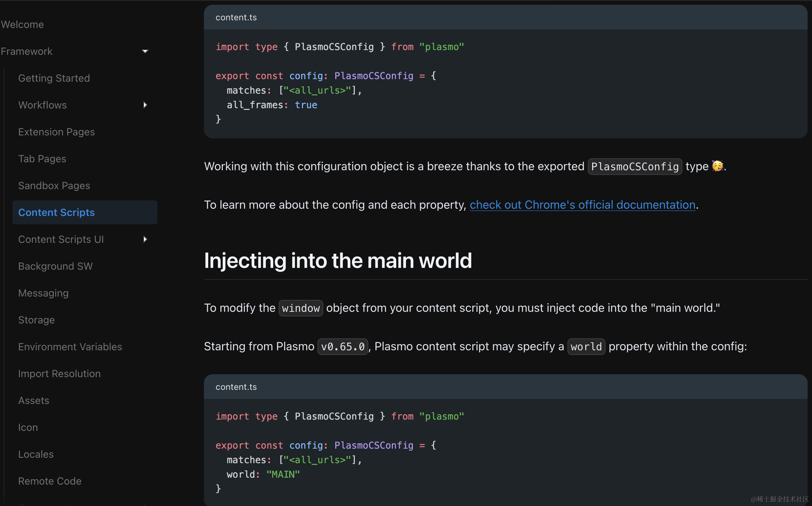Open the Icon docs page
This screenshot has height=506, width=812.
[28, 428]
